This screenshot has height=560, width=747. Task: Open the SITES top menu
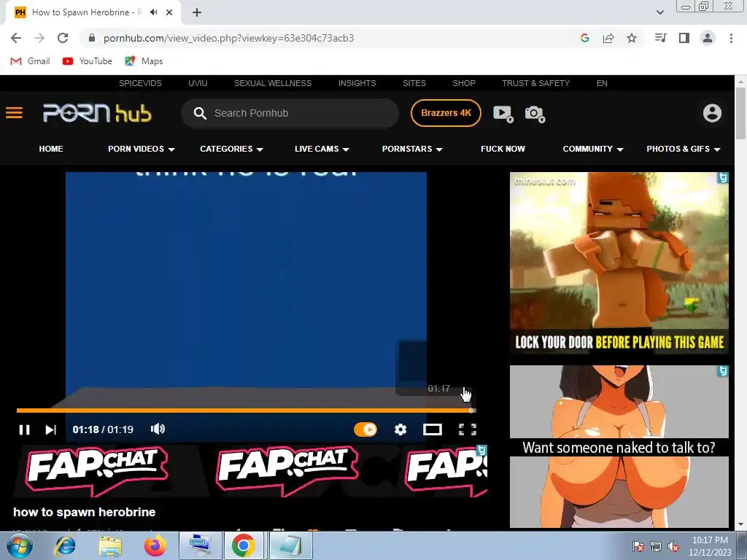pos(414,83)
